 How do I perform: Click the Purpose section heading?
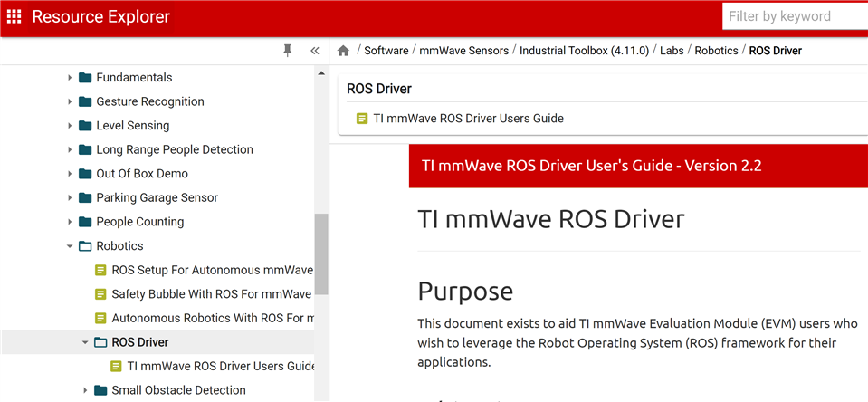pos(465,292)
